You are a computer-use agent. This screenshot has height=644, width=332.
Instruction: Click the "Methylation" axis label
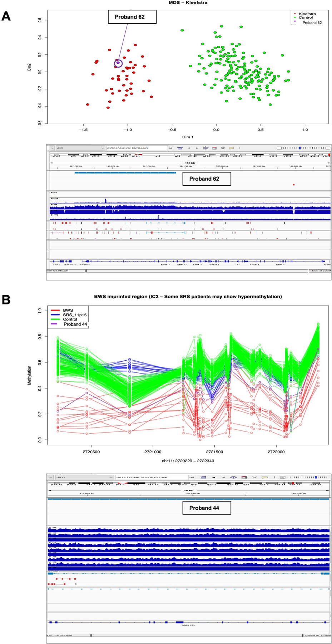(x=29, y=375)
